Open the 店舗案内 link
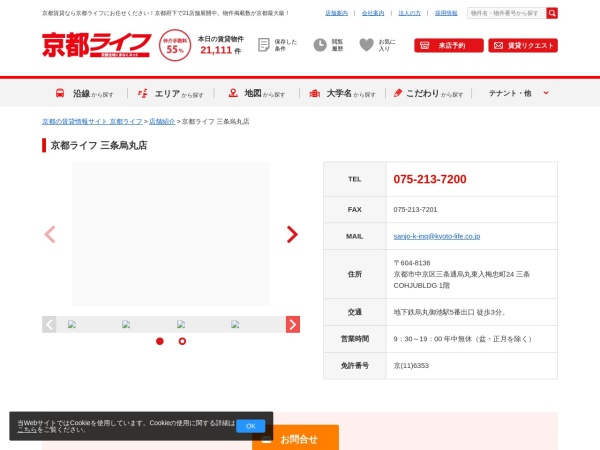This screenshot has width=600, height=450. point(336,13)
